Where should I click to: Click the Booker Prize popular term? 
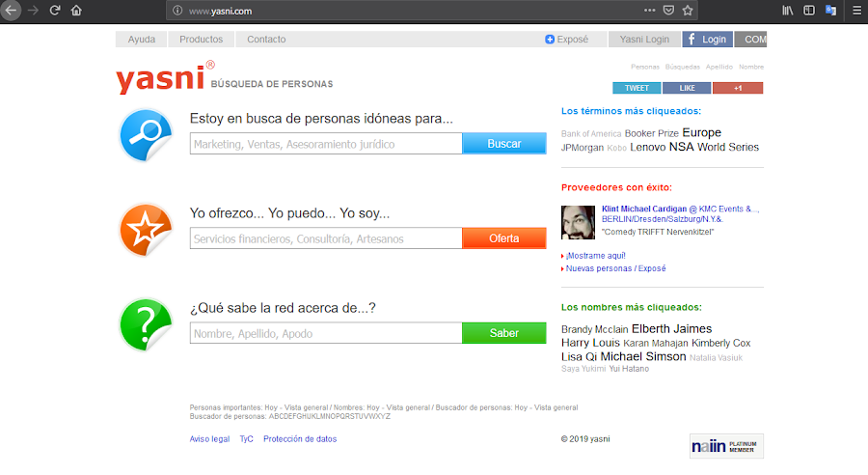click(x=652, y=133)
